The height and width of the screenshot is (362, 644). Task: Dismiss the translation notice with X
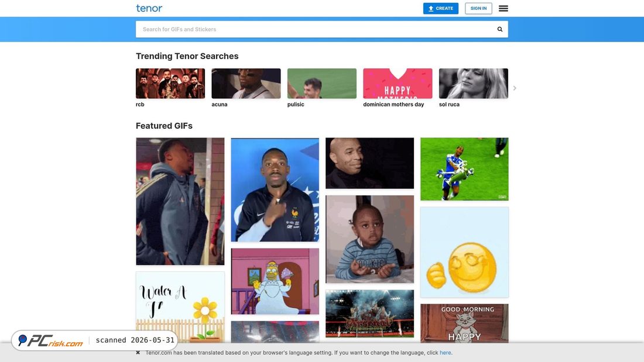click(x=138, y=353)
